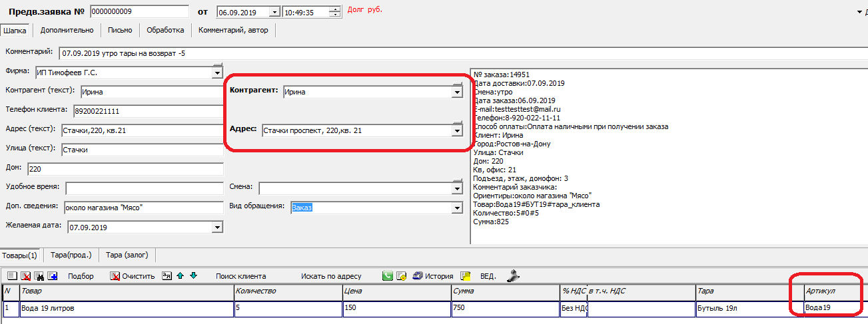868x324 pixels.
Task: Click the yellow hand icon in toolbar
Action: click(466, 276)
